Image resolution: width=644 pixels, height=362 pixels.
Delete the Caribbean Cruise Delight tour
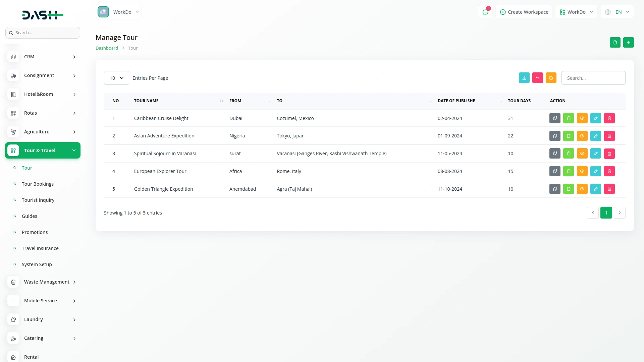[x=609, y=118]
